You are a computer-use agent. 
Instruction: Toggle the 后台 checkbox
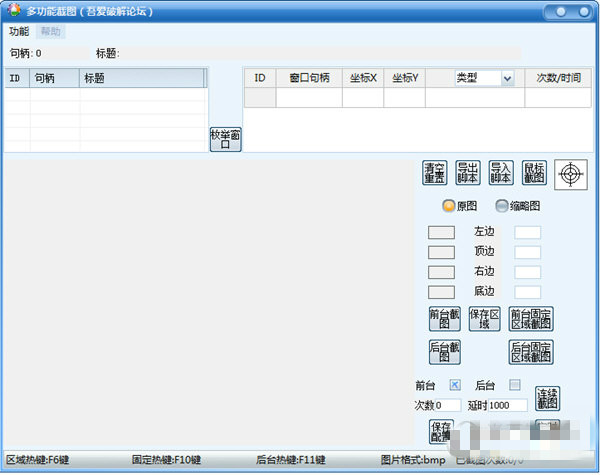click(x=515, y=385)
